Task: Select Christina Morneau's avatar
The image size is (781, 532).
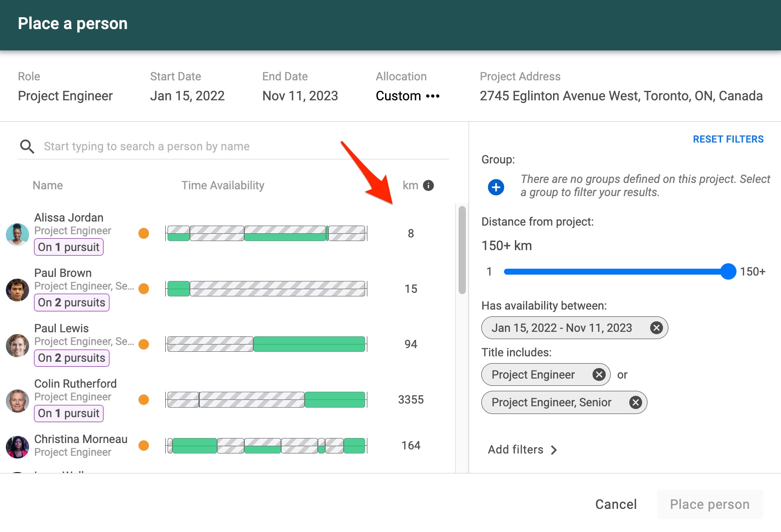Action: click(x=17, y=447)
